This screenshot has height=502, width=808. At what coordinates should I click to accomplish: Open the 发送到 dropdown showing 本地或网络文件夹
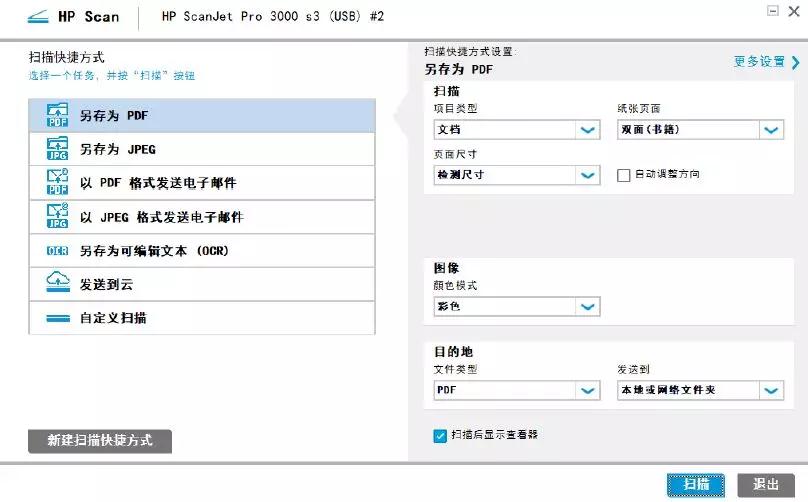(700, 390)
